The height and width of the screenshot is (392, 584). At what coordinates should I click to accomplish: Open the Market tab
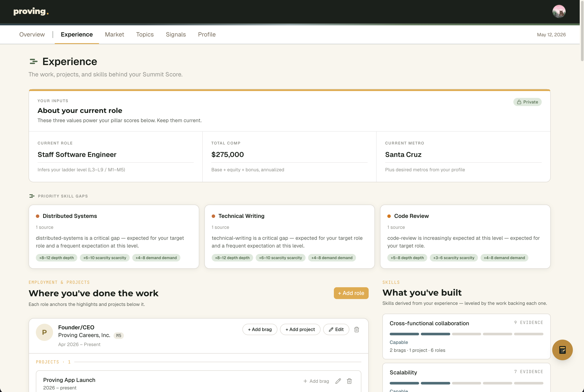point(114,35)
